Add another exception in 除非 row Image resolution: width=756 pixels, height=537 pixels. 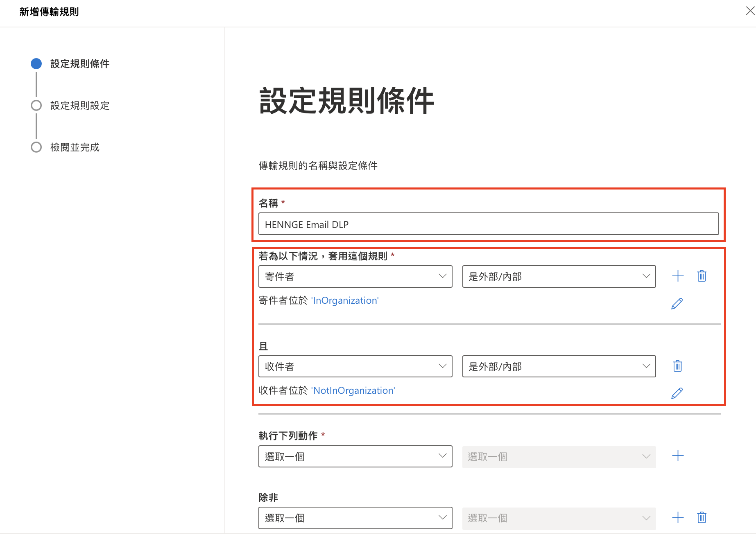(x=678, y=517)
